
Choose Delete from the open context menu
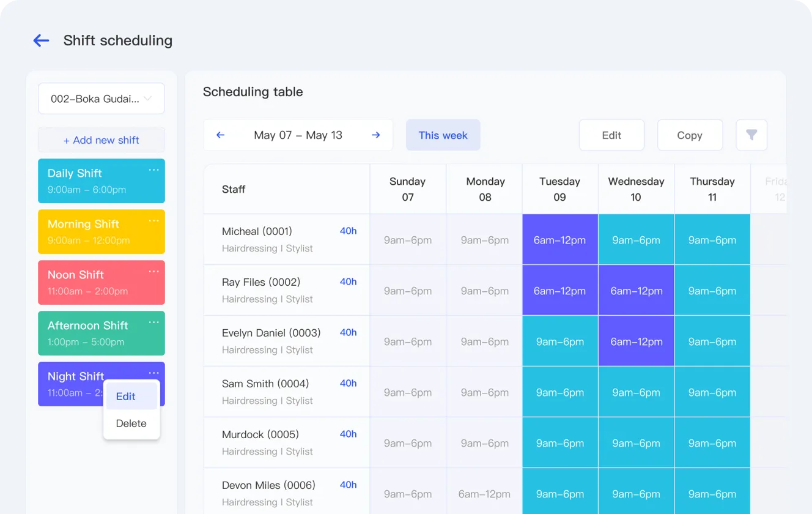click(x=131, y=423)
